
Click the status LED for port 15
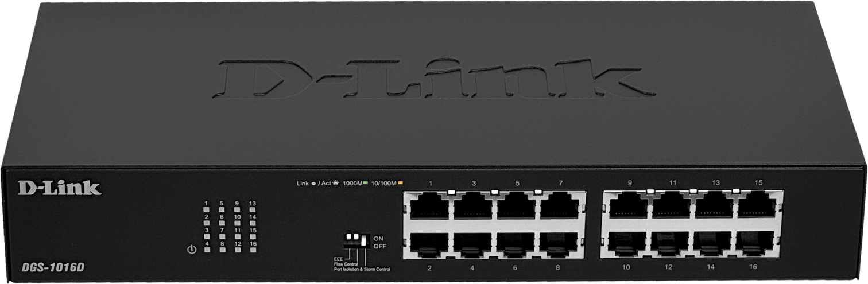(x=253, y=236)
